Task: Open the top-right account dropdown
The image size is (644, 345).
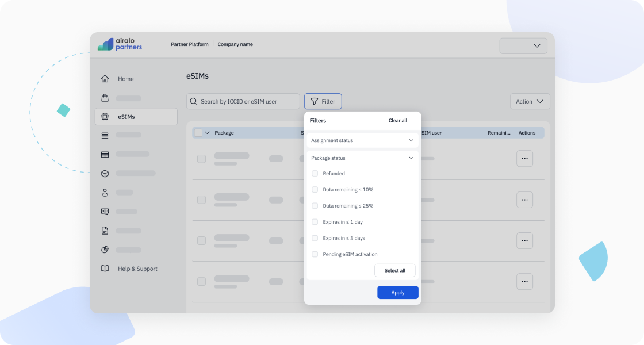Action: [523, 46]
